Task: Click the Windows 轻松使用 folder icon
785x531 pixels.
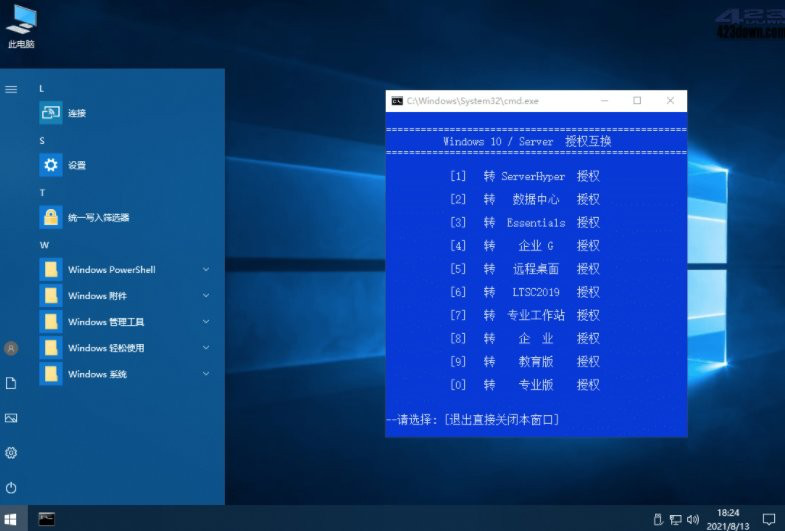Action: click(51, 347)
